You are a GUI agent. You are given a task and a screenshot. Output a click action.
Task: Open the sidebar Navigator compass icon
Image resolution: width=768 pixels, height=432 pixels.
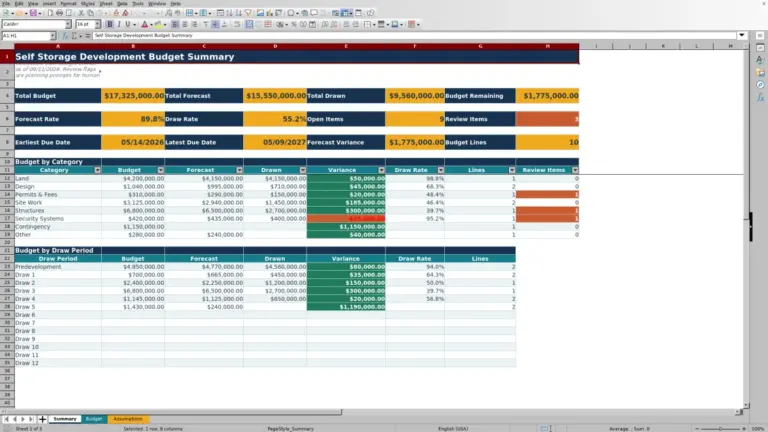pos(760,85)
